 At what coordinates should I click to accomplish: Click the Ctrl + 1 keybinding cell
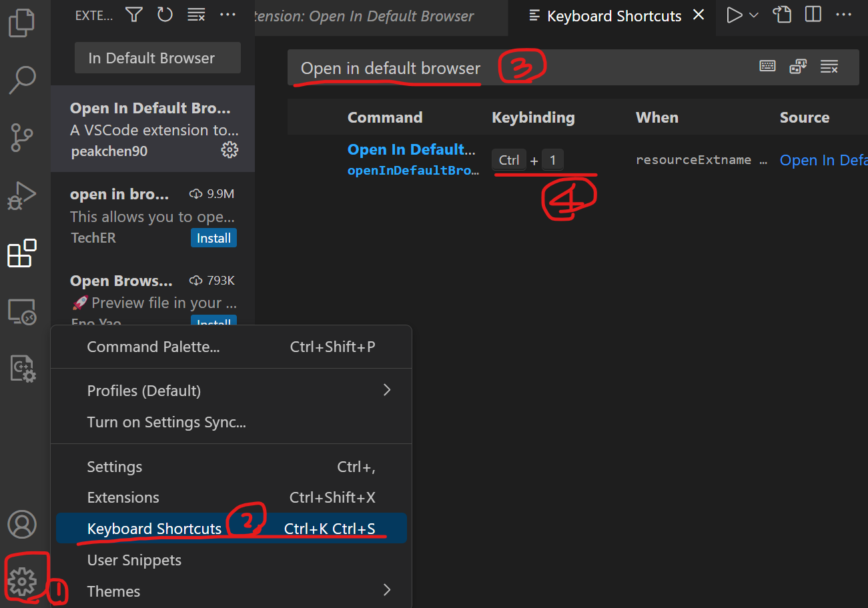tap(528, 160)
